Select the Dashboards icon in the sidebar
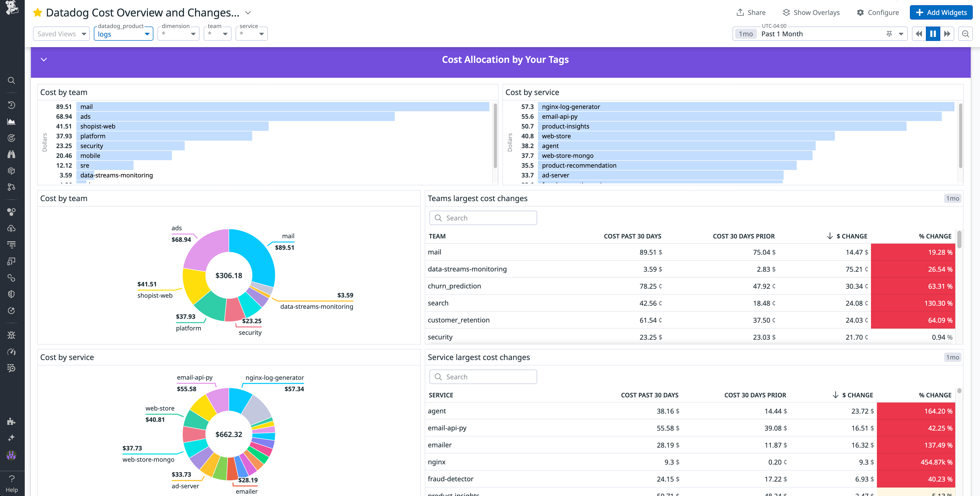The height and width of the screenshot is (496, 980). (x=11, y=122)
